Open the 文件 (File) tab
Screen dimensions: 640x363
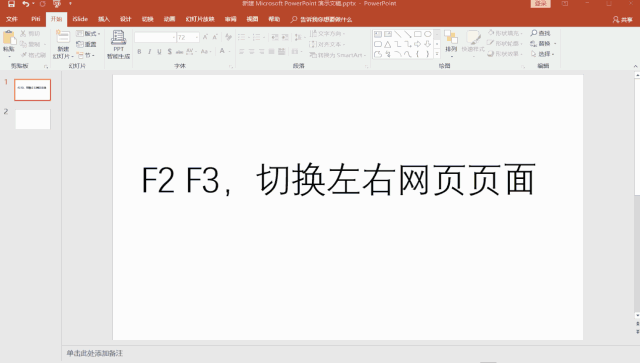12,19
